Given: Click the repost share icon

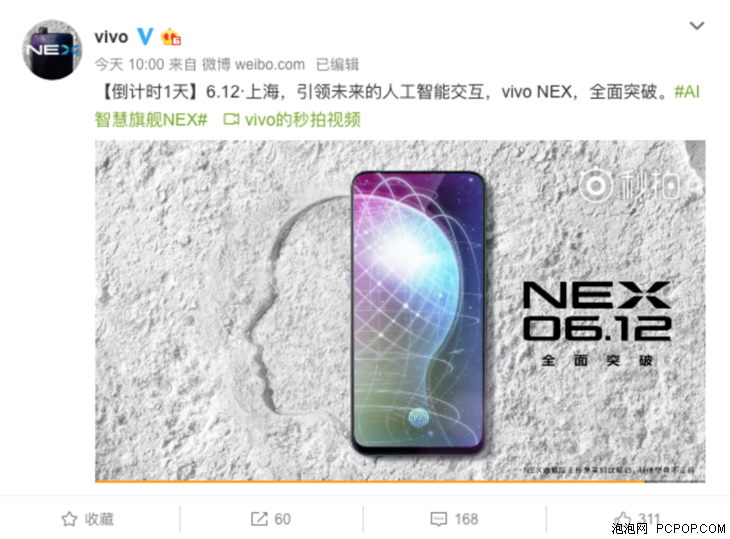Looking at the screenshot, I should (259, 519).
